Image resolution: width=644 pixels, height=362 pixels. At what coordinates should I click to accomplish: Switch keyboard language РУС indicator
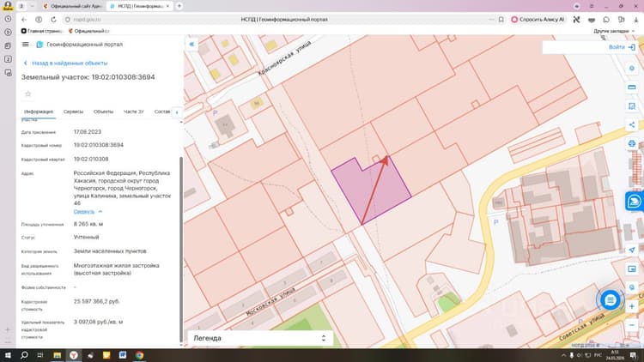coord(598,355)
